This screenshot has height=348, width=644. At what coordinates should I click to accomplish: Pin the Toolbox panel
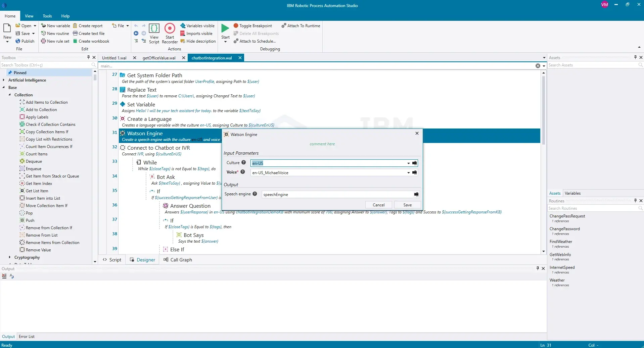pyautogui.click(x=88, y=57)
